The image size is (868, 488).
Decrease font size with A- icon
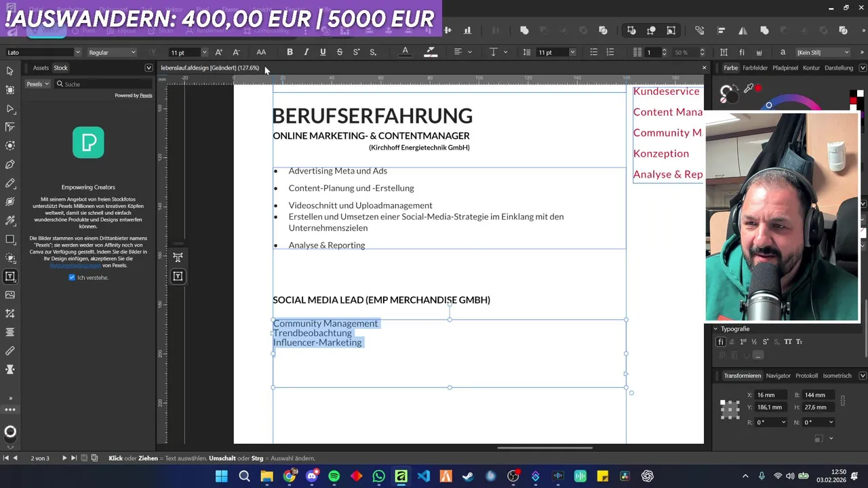tap(236, 52)
